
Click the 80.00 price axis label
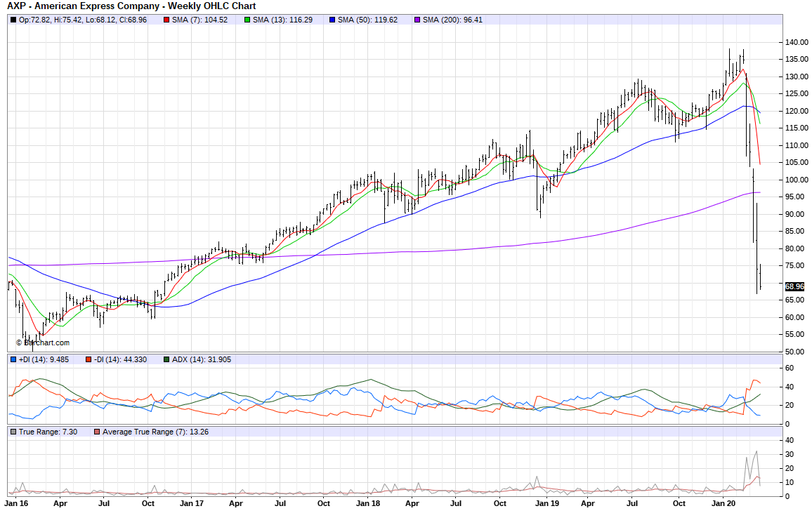coord(795,248)
